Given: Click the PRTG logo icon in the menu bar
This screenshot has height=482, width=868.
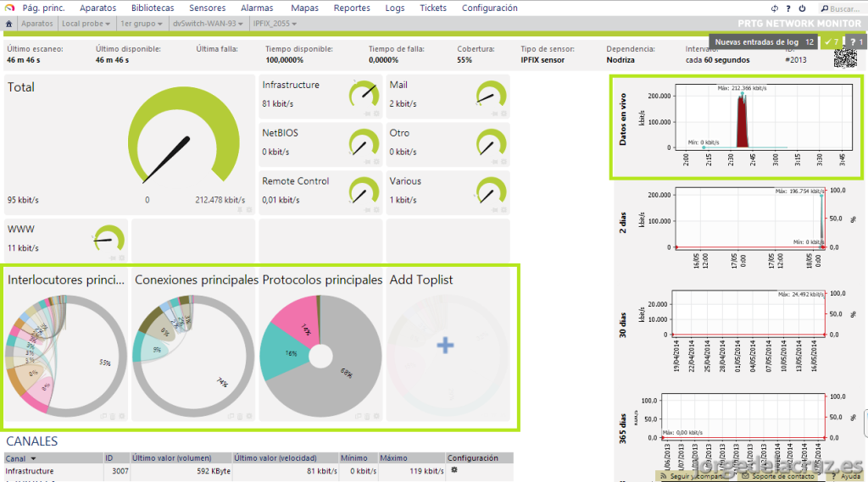Looking at the screenshot, I should (9, 8).
